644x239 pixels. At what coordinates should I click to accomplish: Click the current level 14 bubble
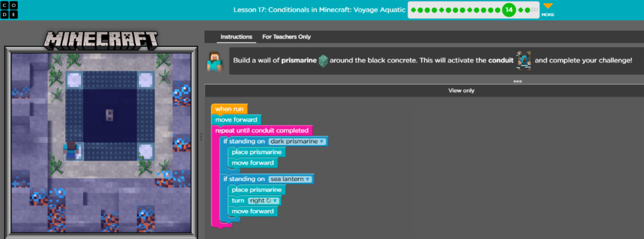point(509,10)
